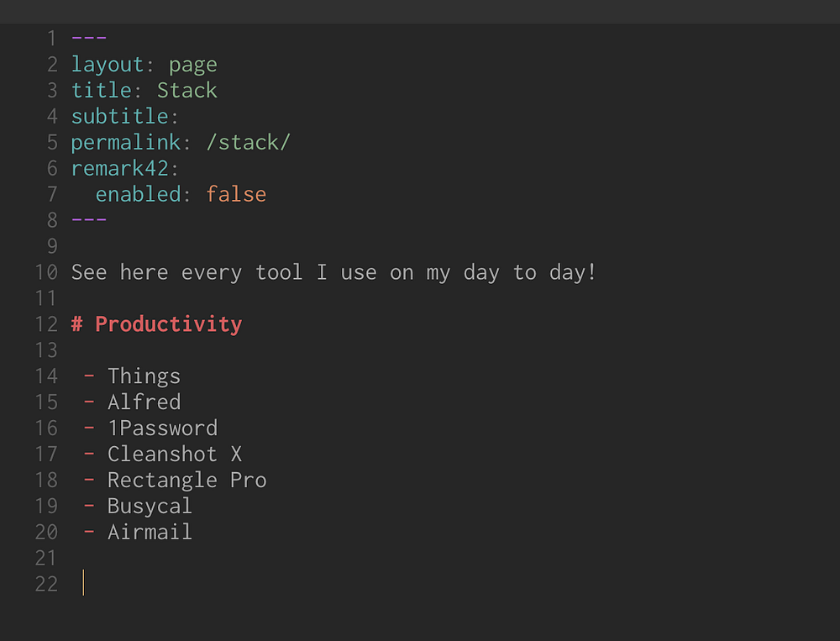This screenshot has height=641, width=840.
Task: Click the "enabled" key on line 7
Action: tap(138, 194)
